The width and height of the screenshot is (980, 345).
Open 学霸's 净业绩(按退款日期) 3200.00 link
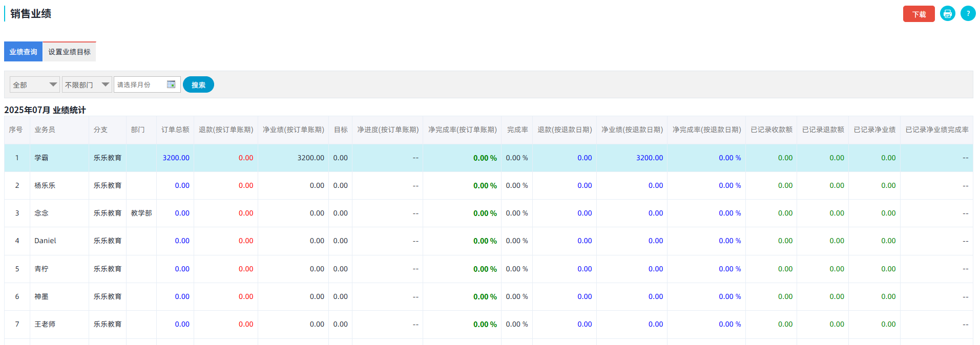[650, 158]
